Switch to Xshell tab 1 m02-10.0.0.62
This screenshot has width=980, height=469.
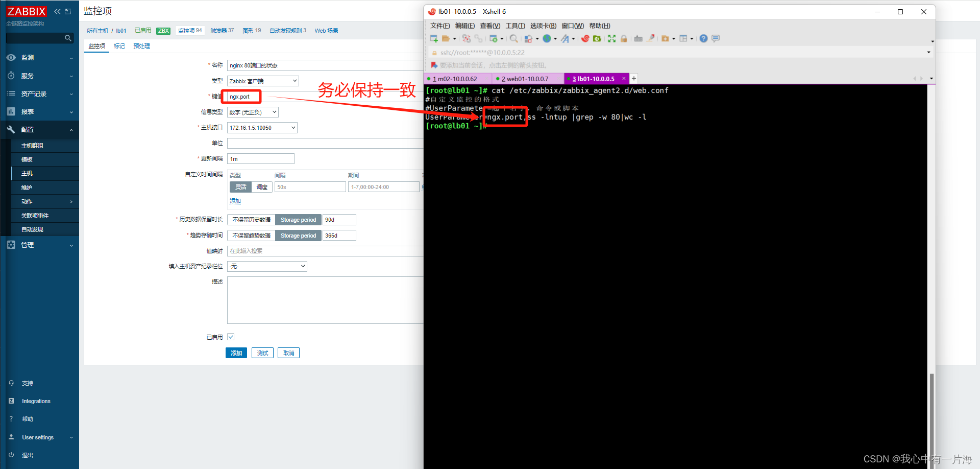click(x=457, y=79)
